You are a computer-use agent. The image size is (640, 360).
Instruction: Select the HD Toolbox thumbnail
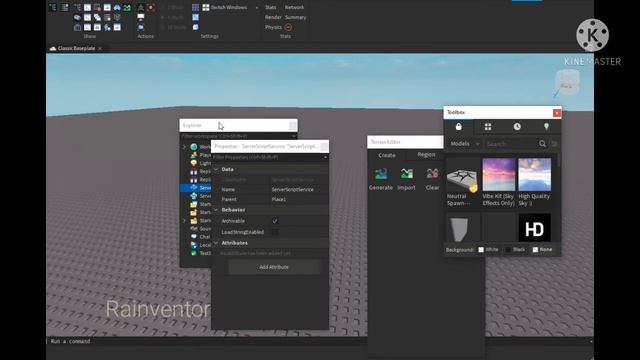pyautogui.click(x=534, y=228)
